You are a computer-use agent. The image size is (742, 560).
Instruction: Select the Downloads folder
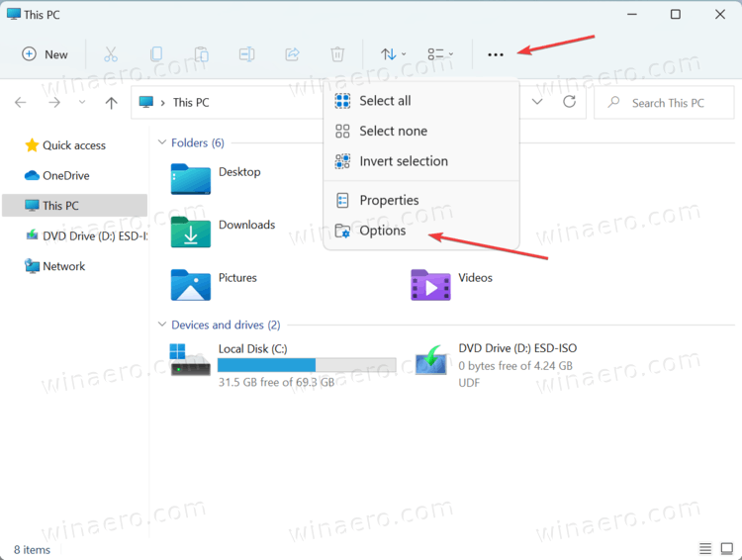[x=224, y=232]
